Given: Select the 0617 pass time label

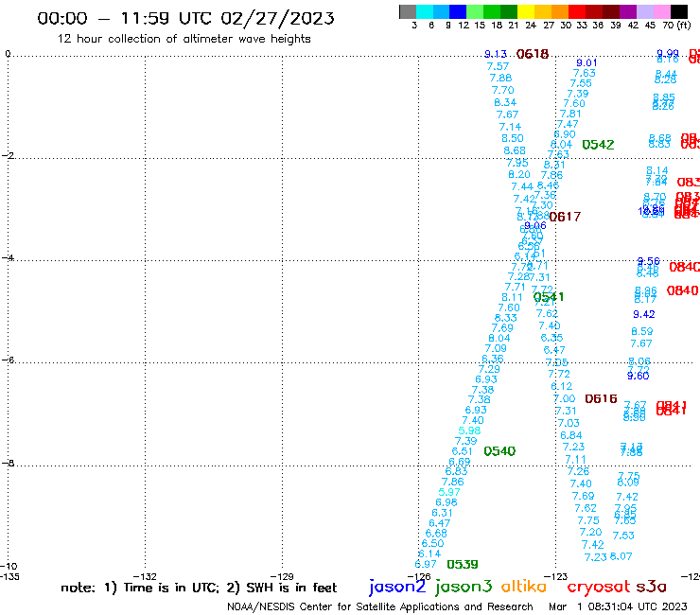Looking at the screenshot, I should pos(565,217).
